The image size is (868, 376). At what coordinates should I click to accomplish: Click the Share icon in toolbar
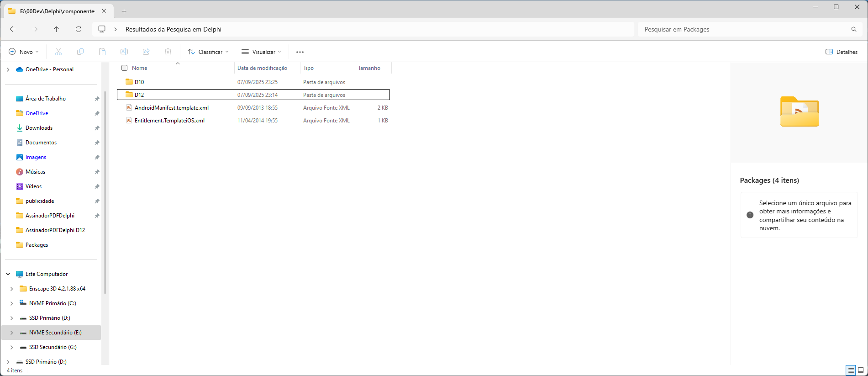[x=146, y=52]
